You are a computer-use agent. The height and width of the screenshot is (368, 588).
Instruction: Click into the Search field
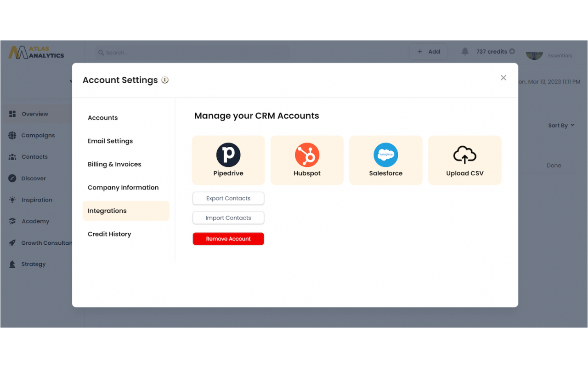[x=192, y=52]
